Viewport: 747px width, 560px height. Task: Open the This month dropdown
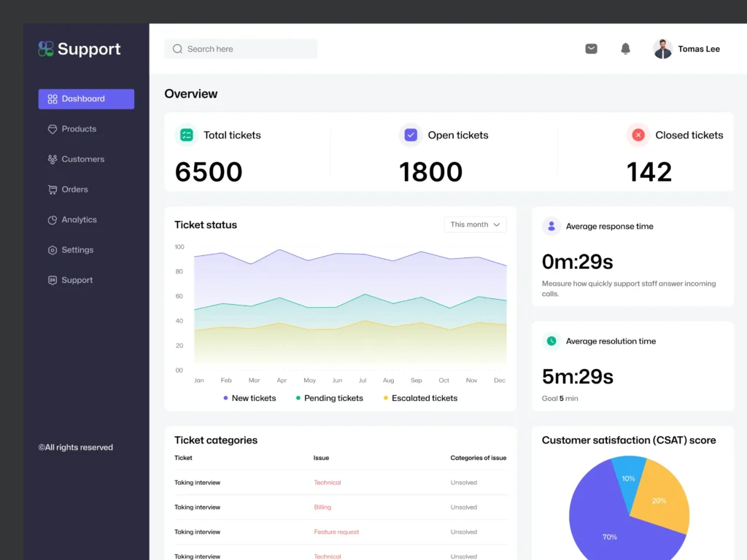pyautogui.click(x=475, y=225)
